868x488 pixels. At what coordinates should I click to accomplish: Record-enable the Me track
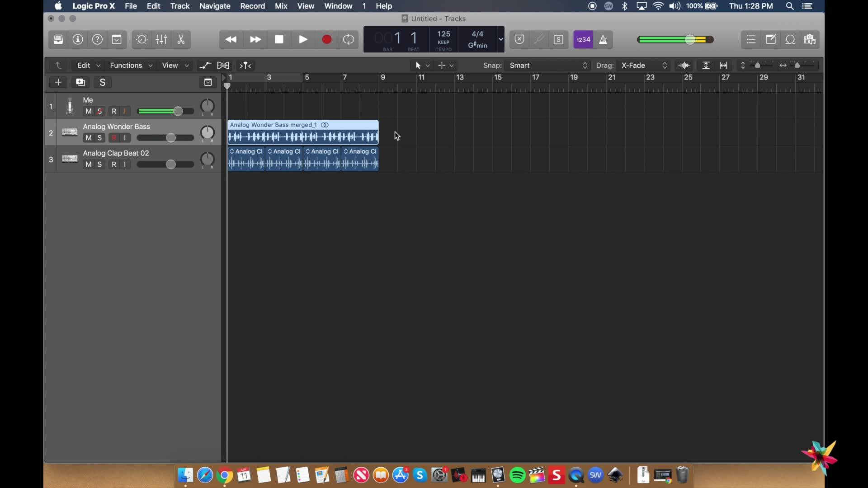click(x=114, y=111)
